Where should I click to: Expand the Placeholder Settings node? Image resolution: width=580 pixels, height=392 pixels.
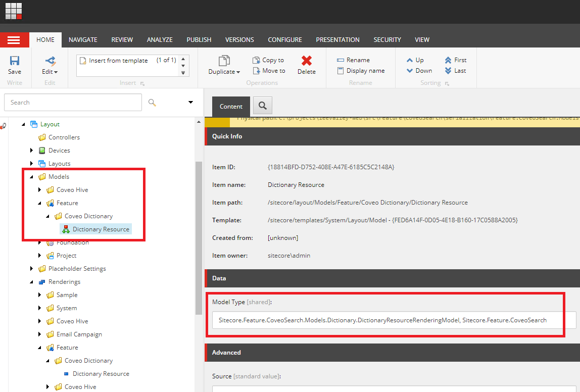(32, 269)
